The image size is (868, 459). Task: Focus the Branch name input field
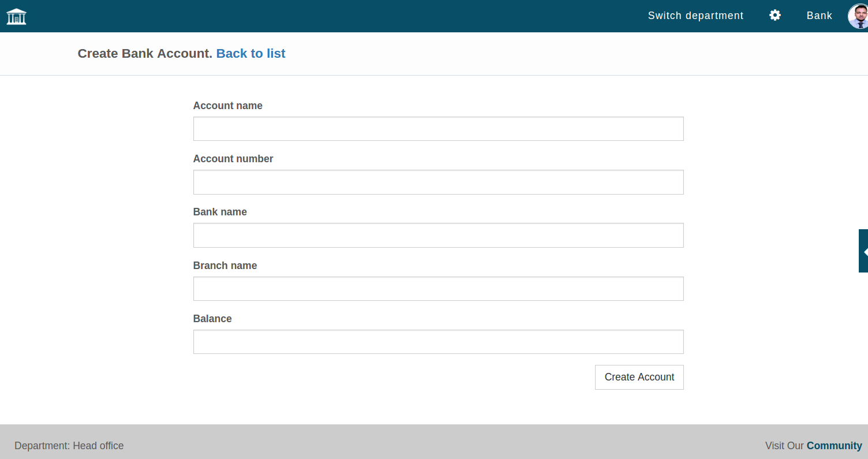click(439, 288)
